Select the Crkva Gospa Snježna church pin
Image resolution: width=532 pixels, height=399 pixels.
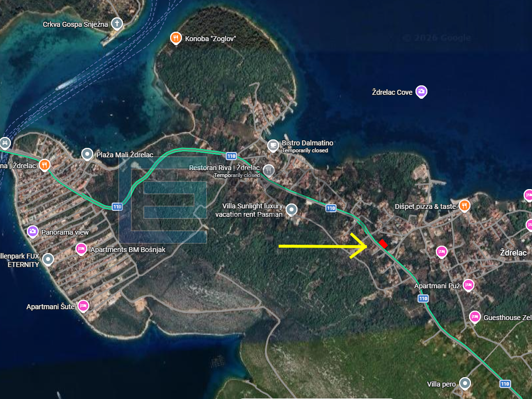[x=117, y=23]
